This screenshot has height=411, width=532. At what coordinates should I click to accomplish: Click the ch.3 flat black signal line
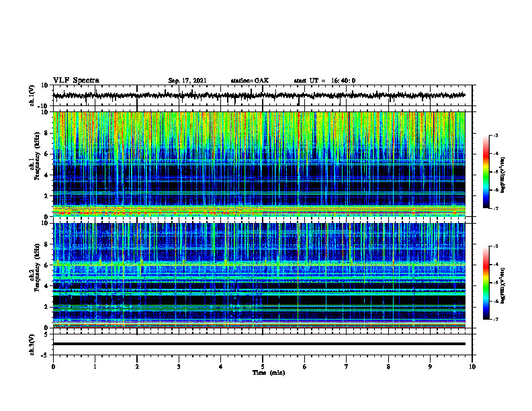tap(259, 344)
